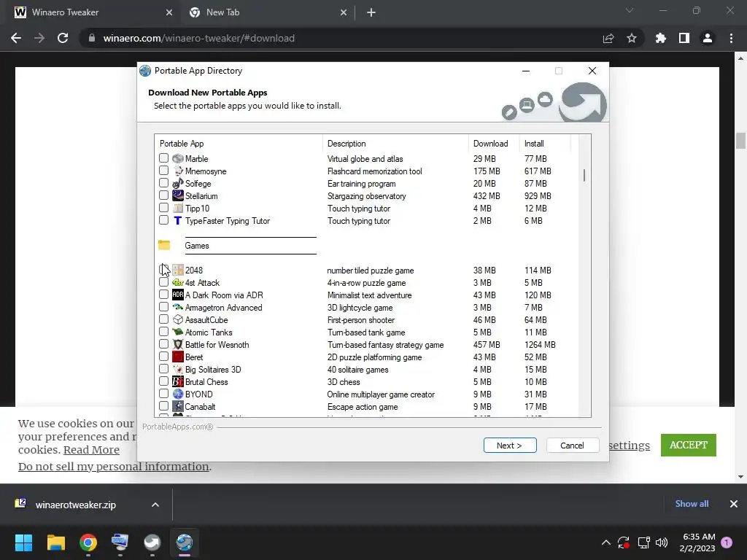The width and height of the screenshot is (747, 560).
Task: Click the TypeFaster blue T icon
Action: coord(178,220)
